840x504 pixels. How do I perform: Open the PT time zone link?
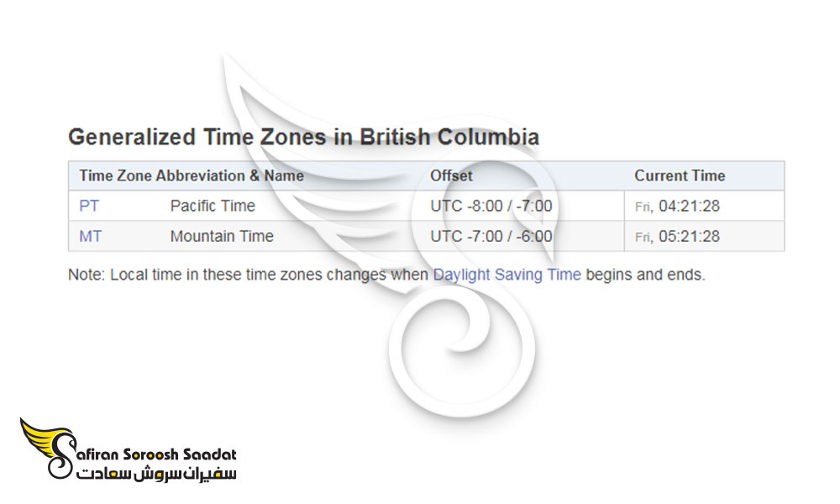coord(89,206)
